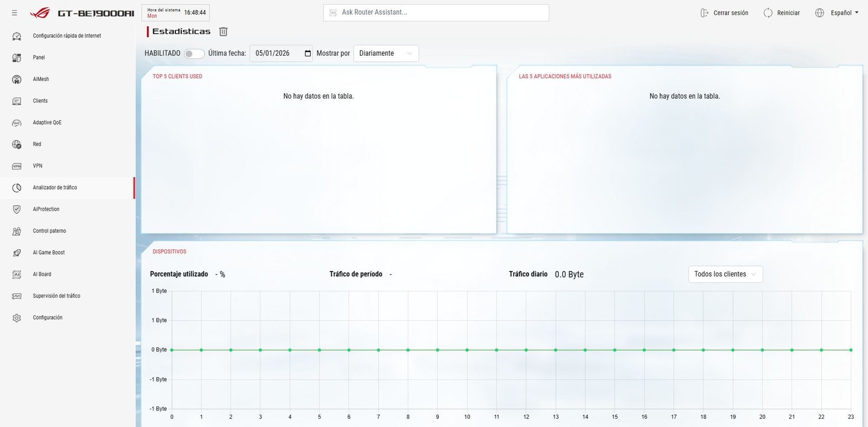
Task: Expand the Diariamente dropdown
Action: (x=386, y=54)
